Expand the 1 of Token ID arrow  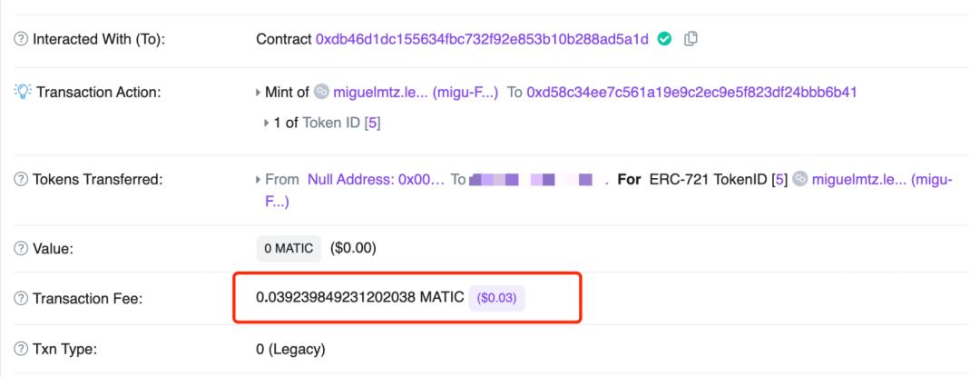pyautogui.click(x=267, y=124)
